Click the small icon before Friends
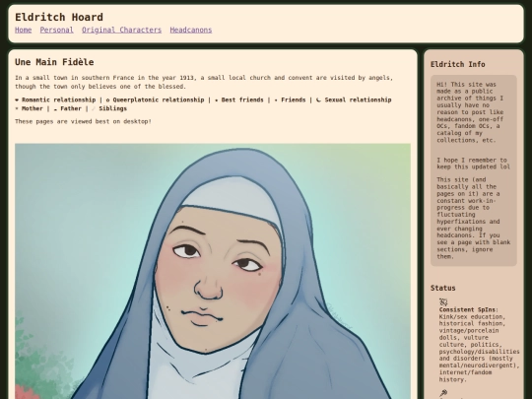 point(276,100)
